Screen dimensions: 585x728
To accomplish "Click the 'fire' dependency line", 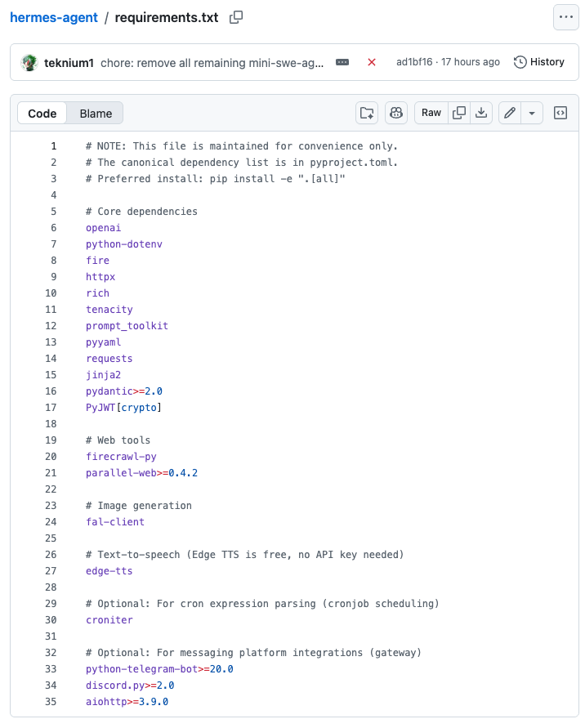I will coord(97,261).
